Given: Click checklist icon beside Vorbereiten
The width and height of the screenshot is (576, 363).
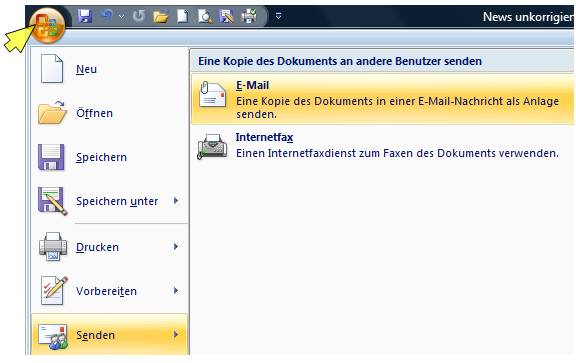Looking at the screenshot, I should point(54,291).
